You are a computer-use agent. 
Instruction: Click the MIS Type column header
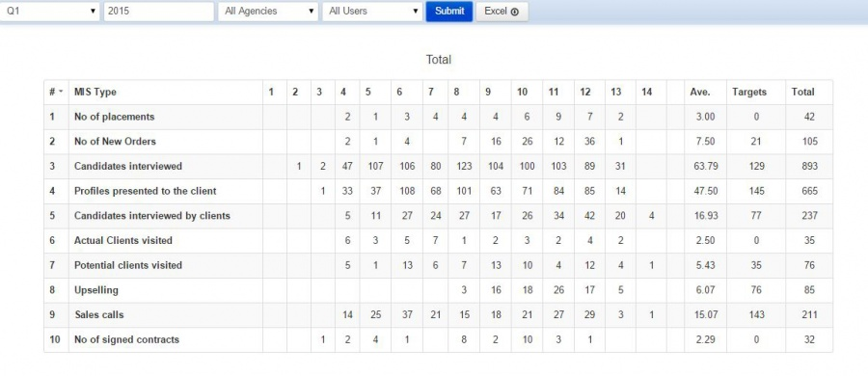[95, 92]
